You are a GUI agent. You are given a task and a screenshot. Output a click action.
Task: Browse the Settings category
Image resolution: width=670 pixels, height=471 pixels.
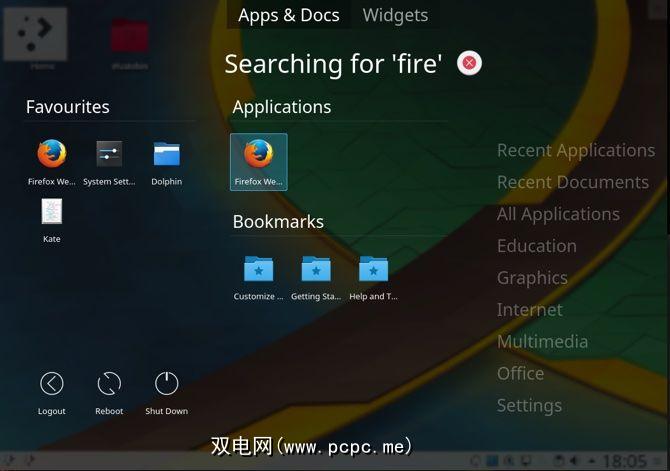click(x=529, y=406)
